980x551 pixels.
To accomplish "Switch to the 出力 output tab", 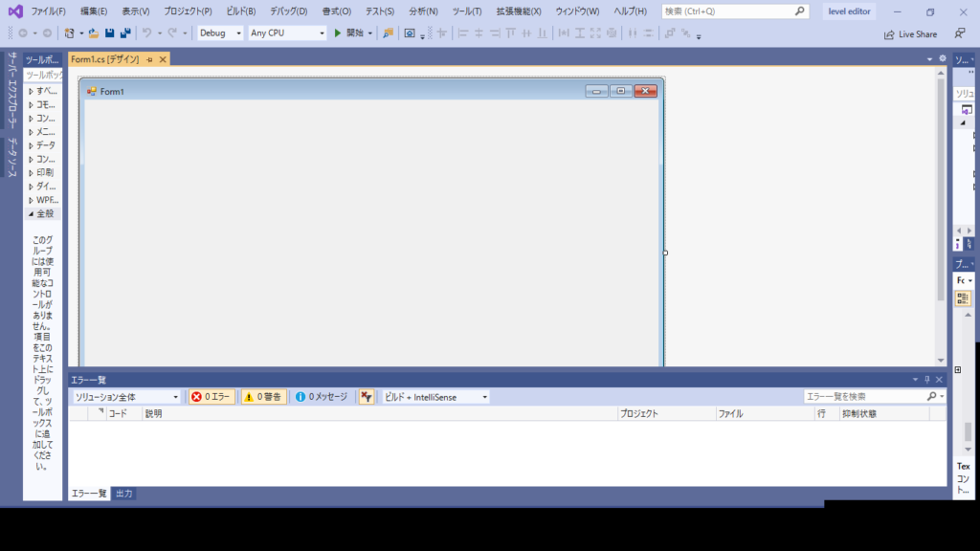I will coord(123,494).
